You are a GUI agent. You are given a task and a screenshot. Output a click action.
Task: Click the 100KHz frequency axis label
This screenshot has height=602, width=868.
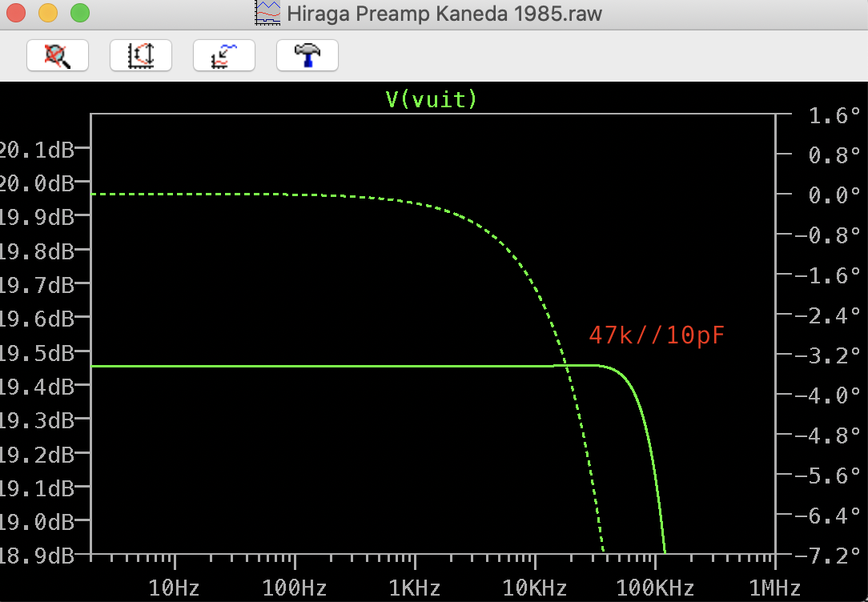655,588
